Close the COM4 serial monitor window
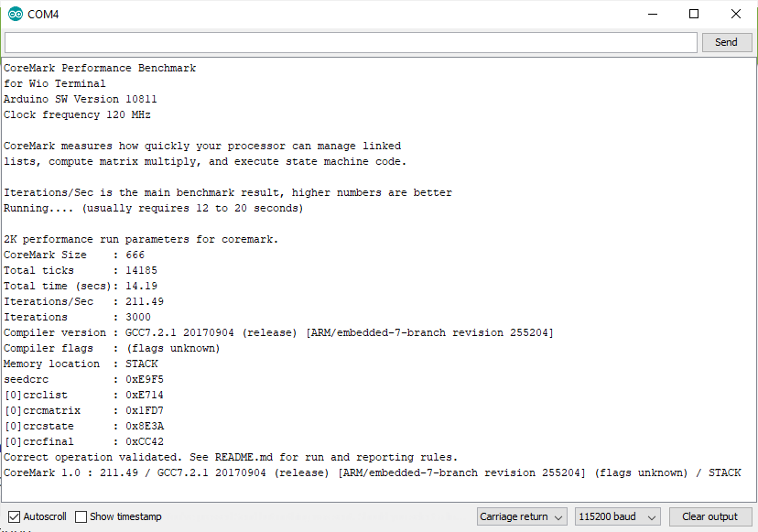This screenshot has height=532, width=758. click(x=736, y=15)
